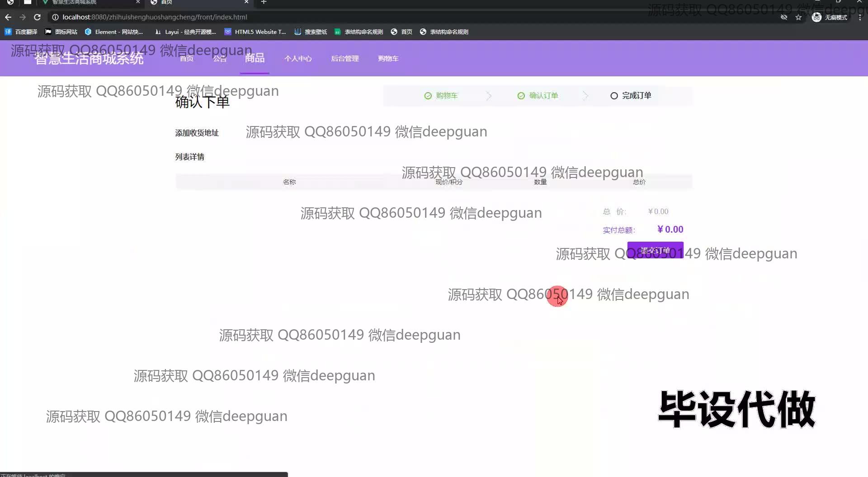This screenshot has height=477, width=868.
Task: Click the site info icon in address bar
Action: (x=55, y=17)
